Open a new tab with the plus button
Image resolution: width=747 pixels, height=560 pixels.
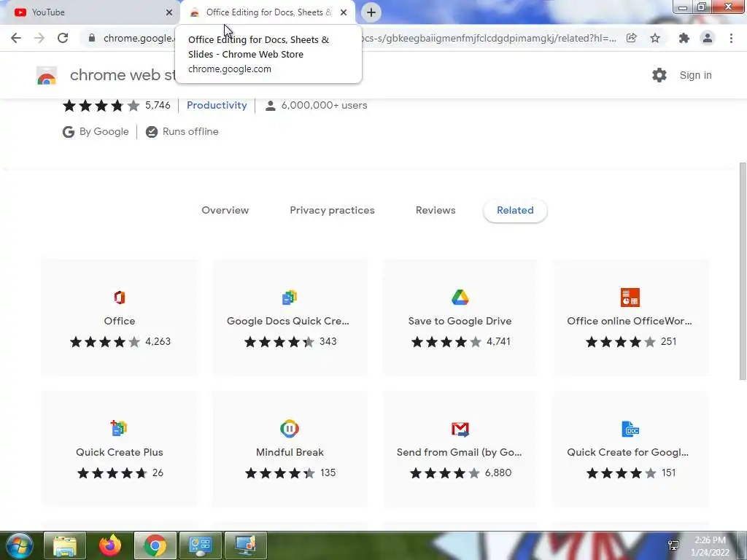click(x=371, y=12)
